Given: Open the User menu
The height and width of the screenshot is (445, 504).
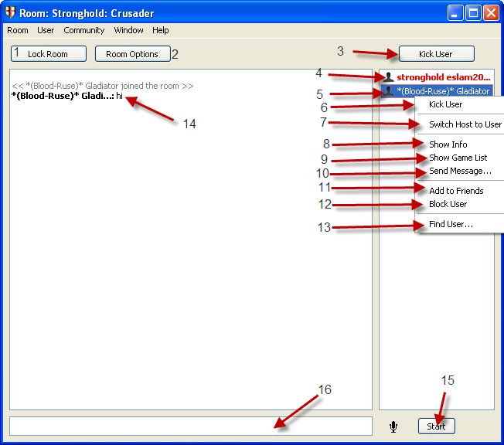Looking at the screenshot, I should click(x=46, y=30).
